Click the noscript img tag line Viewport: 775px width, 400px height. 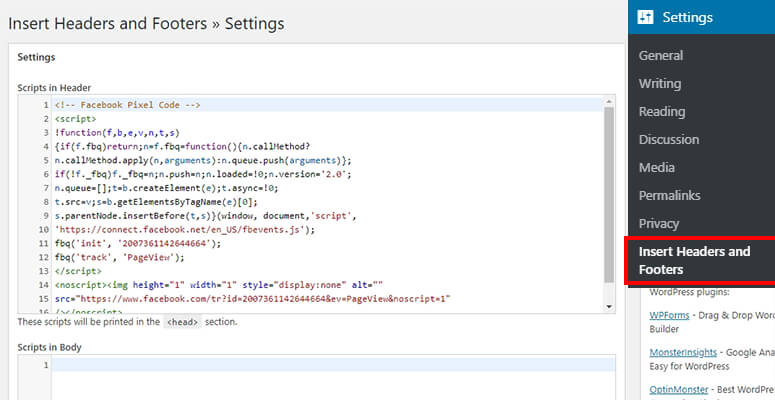click(x=219, y=285)
